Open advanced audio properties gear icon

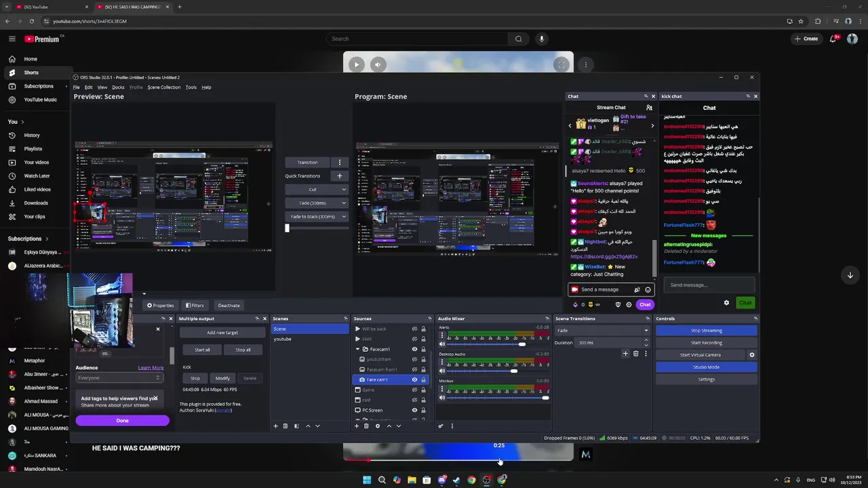441,426
